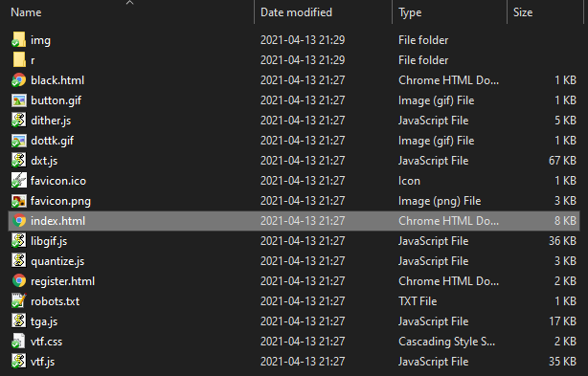Select the file name dither.js
This screenshot has width=588, height=376.
tap(51, 121)
